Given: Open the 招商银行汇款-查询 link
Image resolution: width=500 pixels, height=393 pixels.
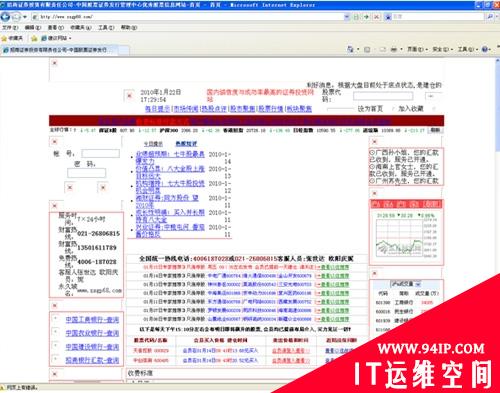Looking at the screenshot, I should [x=92, y=360].
